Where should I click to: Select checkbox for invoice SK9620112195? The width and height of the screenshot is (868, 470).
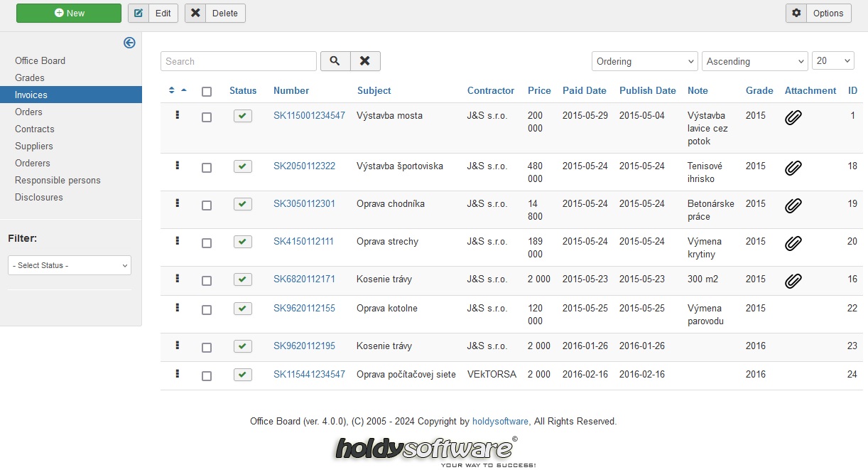pyautogui.click(x=207, y=348)
